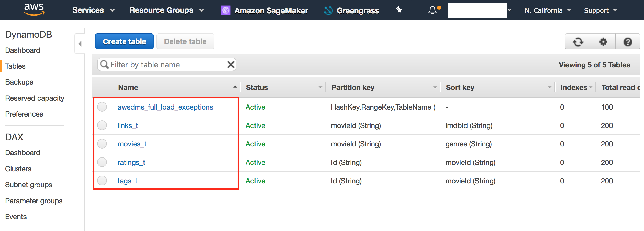Open Parameter groups in sidebar
Image resolution: width=644 pixels, height=231 pixels.
pyautogui.click(x=34, y=201)
